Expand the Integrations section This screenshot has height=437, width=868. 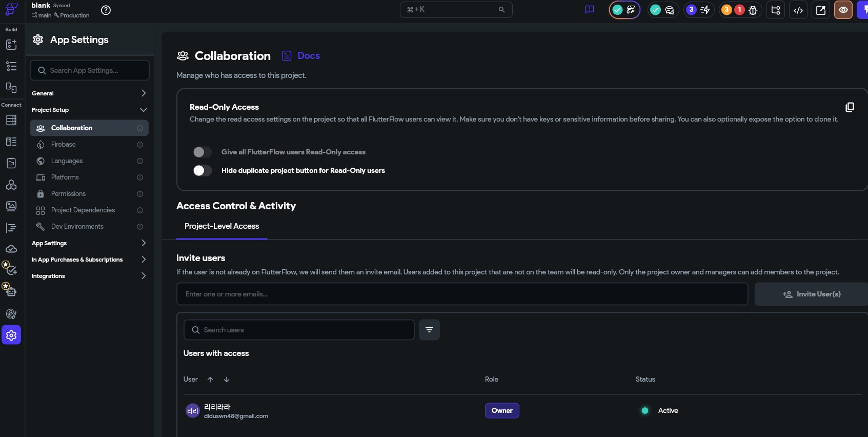(89, 276)
